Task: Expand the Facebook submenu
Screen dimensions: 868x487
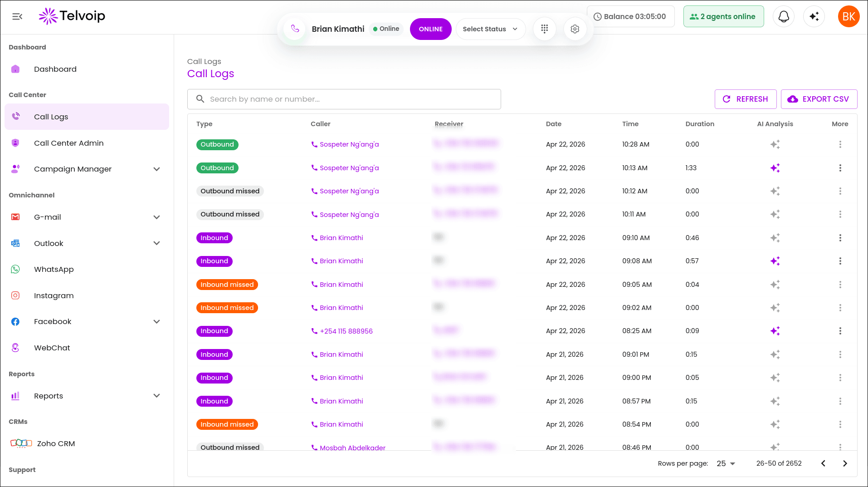Action: pos(156,322)
